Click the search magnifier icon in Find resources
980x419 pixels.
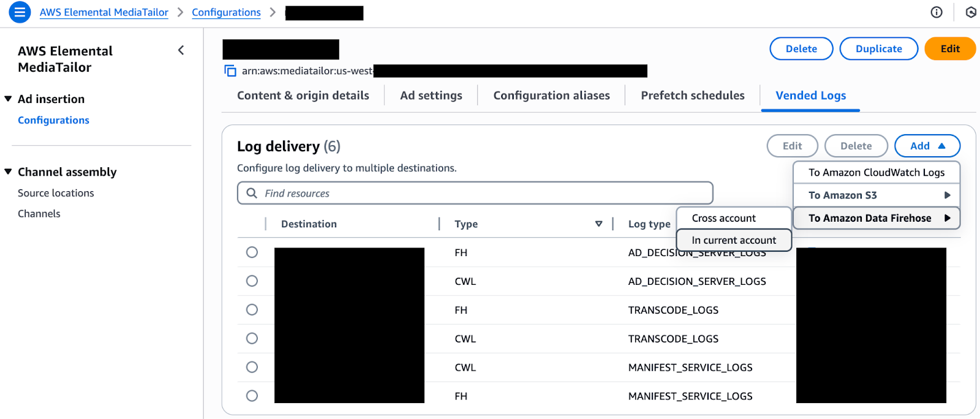tap(252, 193)
